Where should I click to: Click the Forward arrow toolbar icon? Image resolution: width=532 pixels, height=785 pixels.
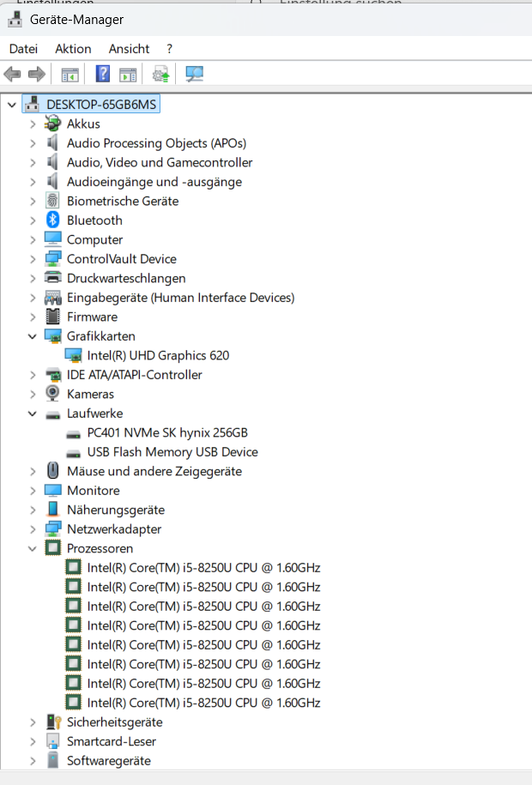click(37, 75)
